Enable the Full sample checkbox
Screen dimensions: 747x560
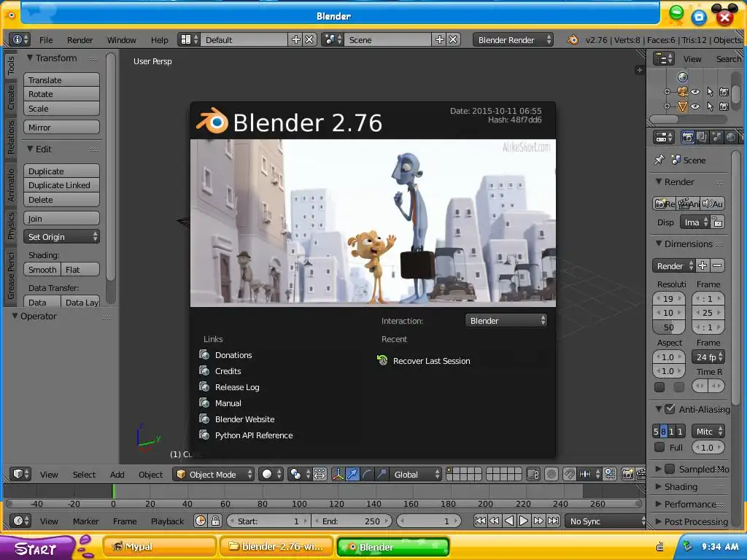(659, 447)
